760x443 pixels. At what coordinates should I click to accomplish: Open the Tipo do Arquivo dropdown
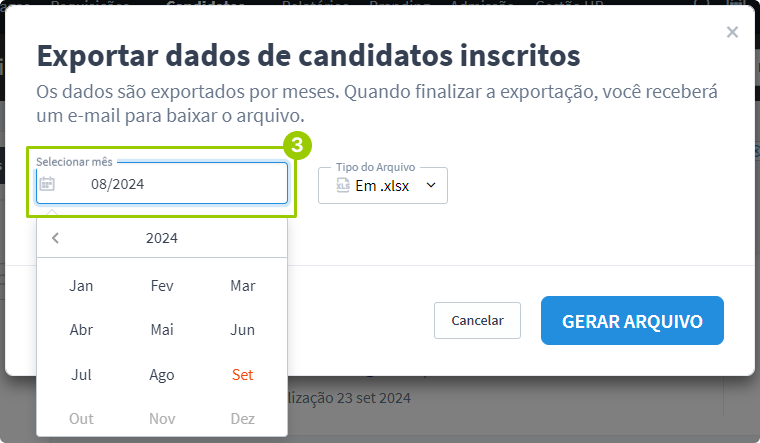pos(383,185)
